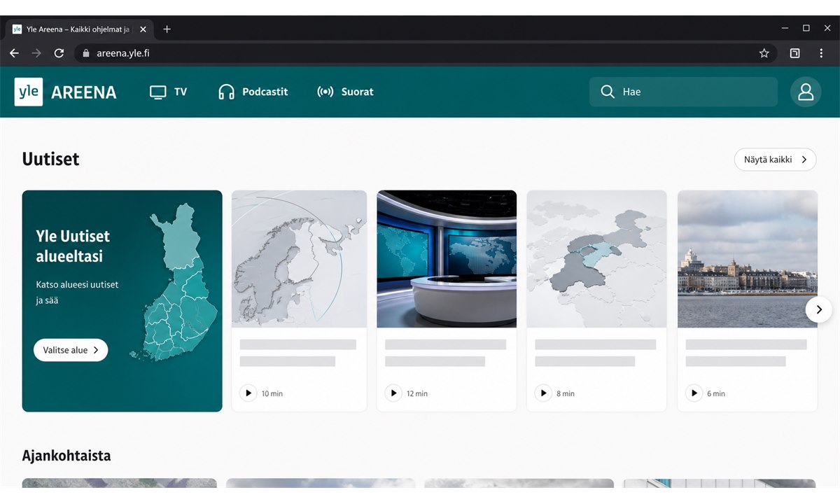Click the Näytä kaikki button

pos(775,160)
